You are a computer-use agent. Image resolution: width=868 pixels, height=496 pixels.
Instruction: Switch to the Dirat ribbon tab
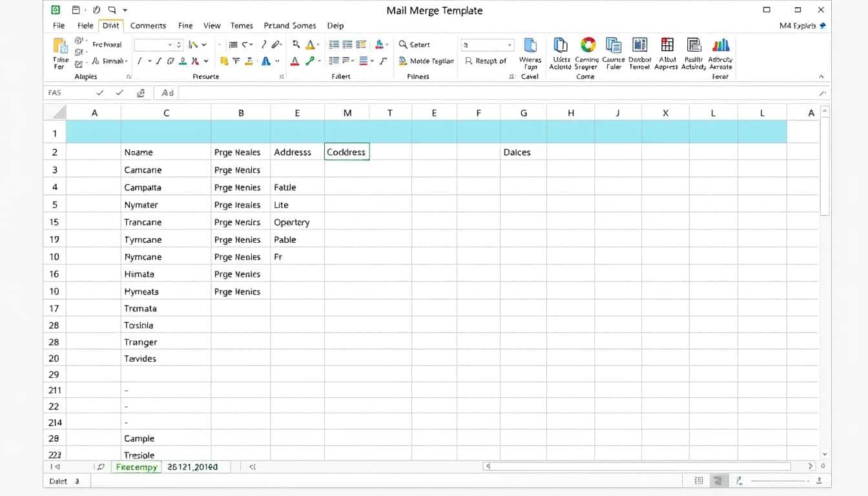[x=111, y=26]
